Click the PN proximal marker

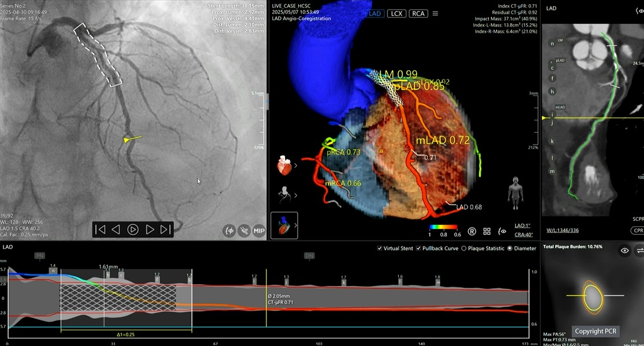39,256
